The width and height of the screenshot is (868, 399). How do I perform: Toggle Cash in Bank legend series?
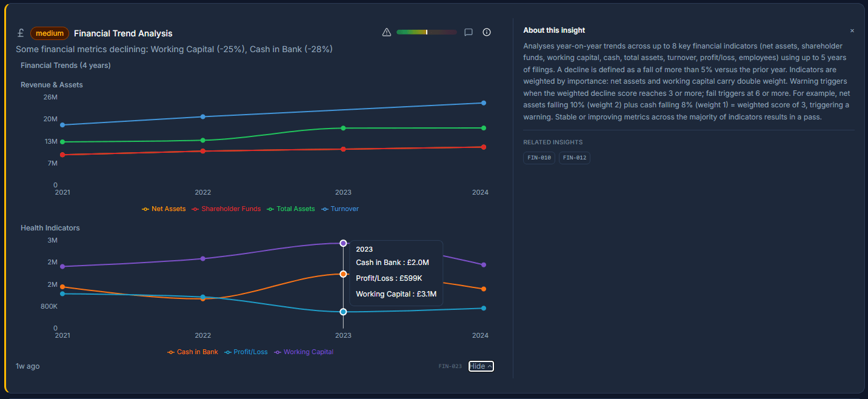point(193,352)
